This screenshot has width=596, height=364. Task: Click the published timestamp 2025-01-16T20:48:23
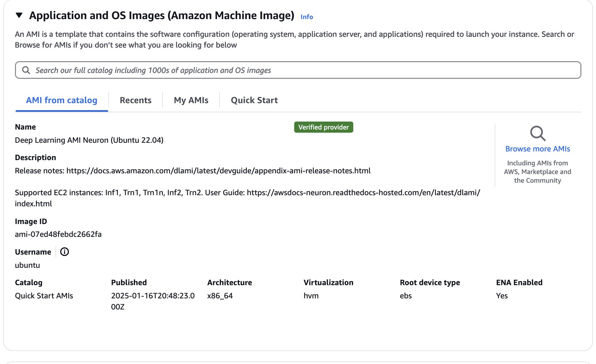coord(153,301)
